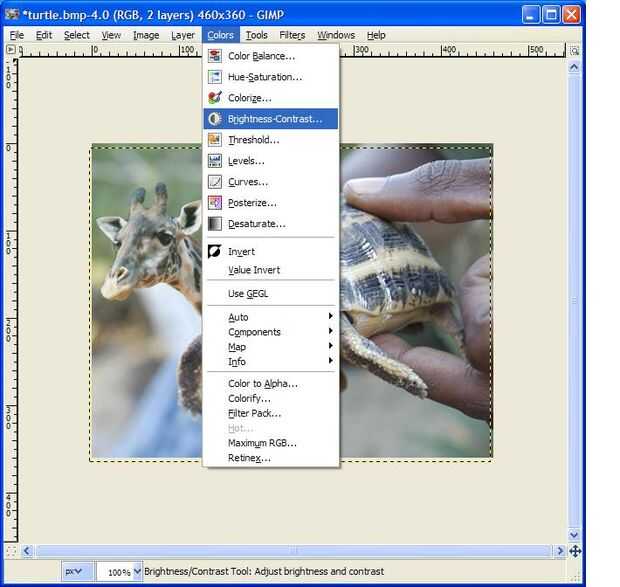
Task: Click the Levels histogram icon
Action: click(215, 160)
